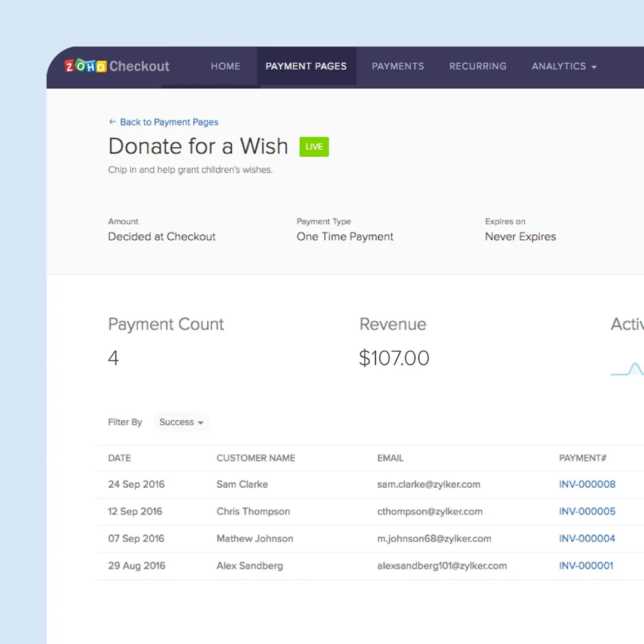The height and width of the screenshot is (644, 644).
Task: Open the Filter By chevron
Action: coord(201,422)
